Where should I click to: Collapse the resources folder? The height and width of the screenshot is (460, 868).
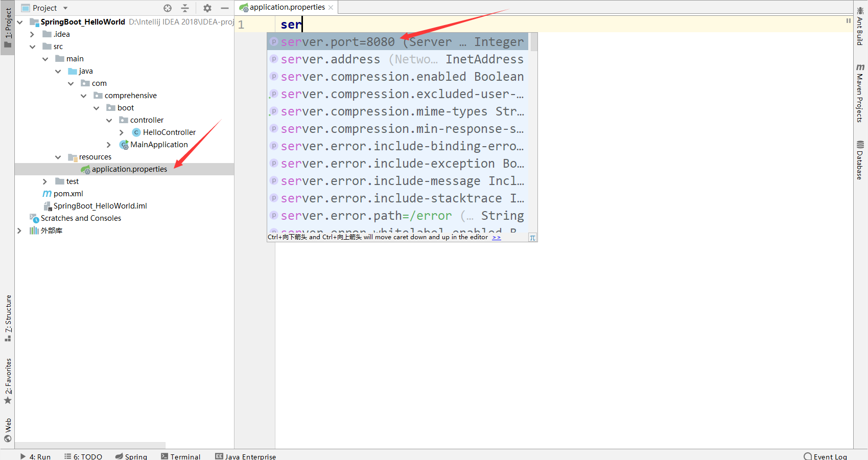click(x=58, y=157)
